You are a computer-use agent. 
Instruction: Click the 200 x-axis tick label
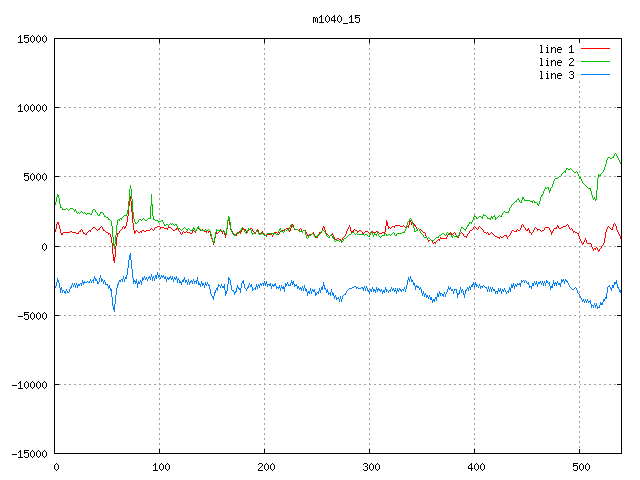265,467
